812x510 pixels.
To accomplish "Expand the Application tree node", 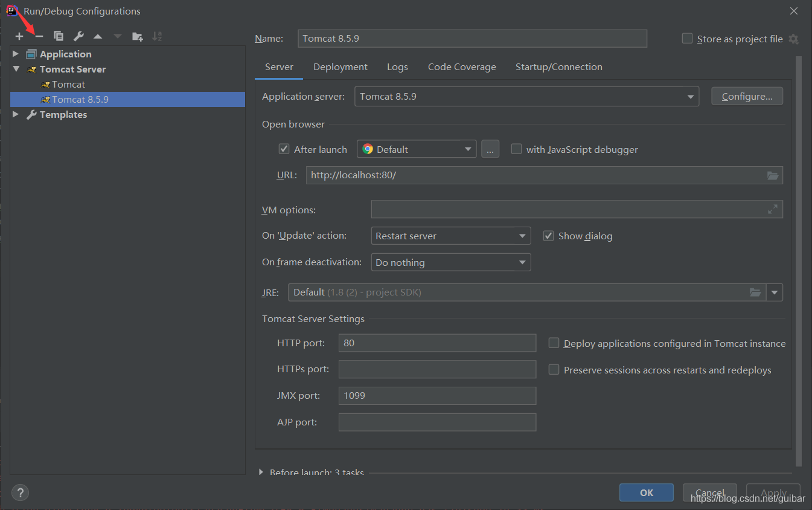I will click(x=16, y=54).
